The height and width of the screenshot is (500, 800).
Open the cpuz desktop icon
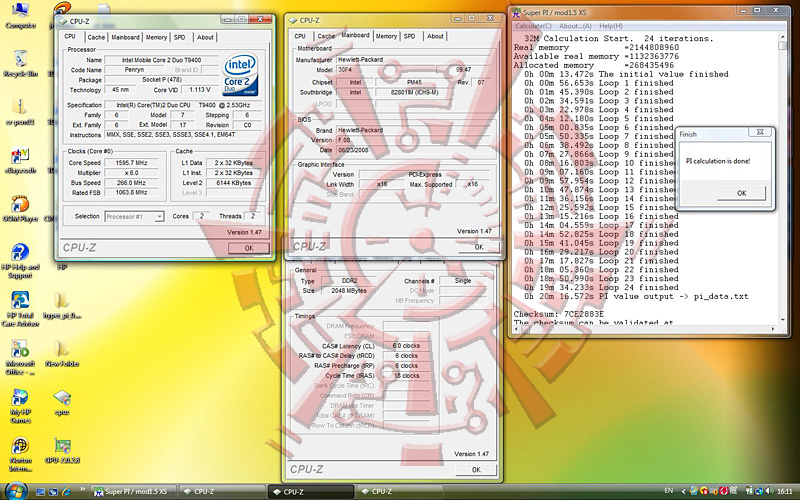pos(62,402)
